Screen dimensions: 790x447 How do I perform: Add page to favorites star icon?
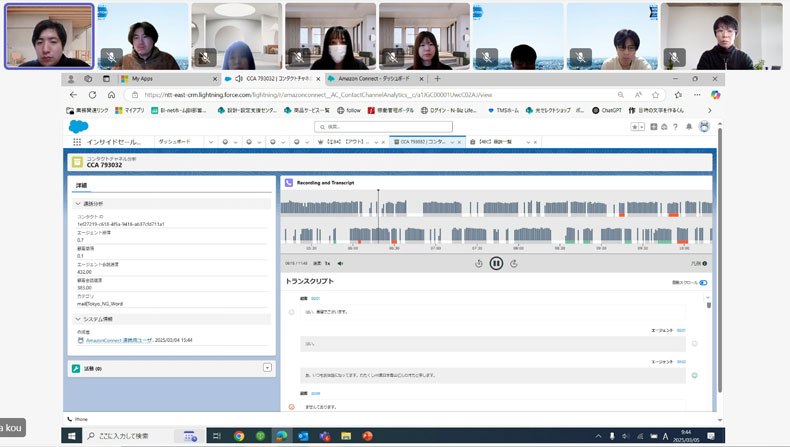655,95
